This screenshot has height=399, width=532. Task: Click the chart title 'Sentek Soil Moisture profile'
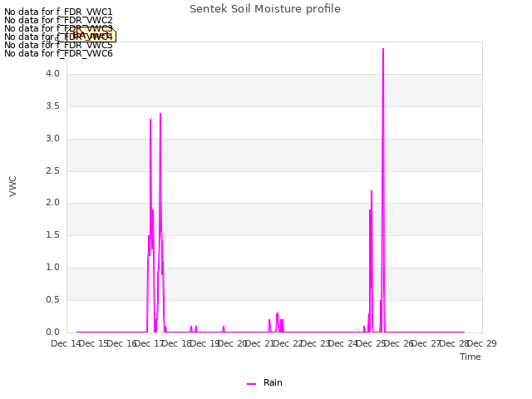tap(265, 9)
